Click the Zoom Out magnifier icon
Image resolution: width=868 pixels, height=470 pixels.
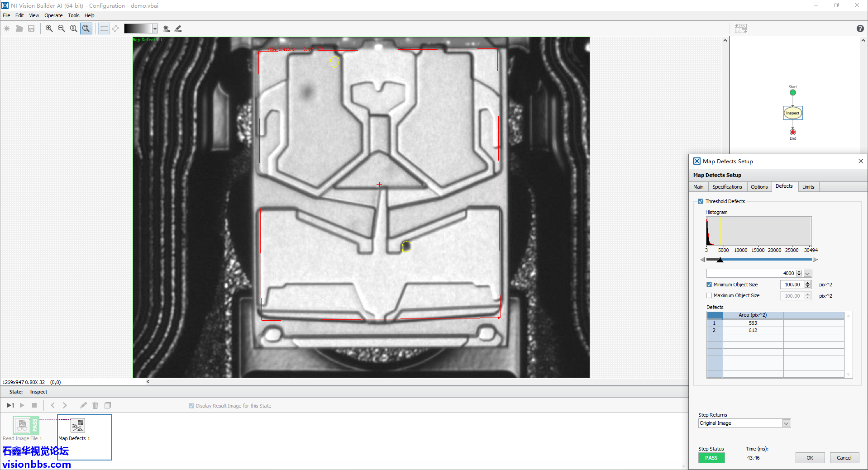(x=62, y=28)
